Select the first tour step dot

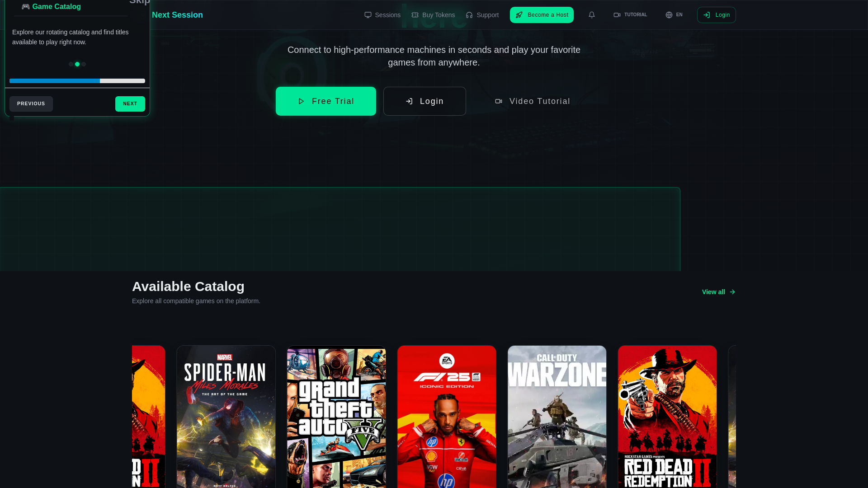tap(71, 64)
